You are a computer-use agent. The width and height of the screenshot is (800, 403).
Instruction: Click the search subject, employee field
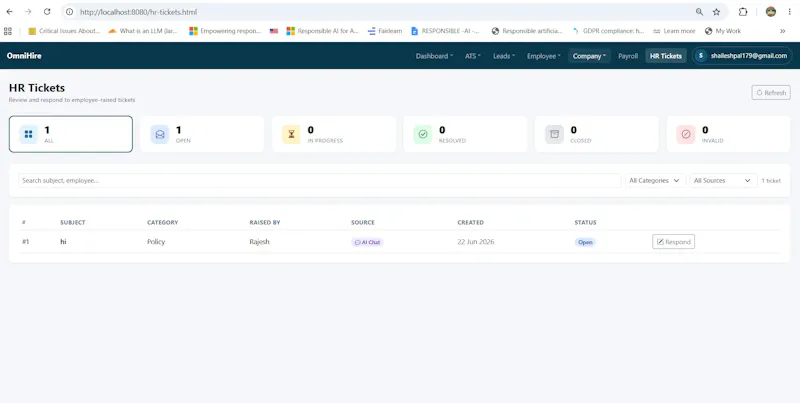(320, 181)
